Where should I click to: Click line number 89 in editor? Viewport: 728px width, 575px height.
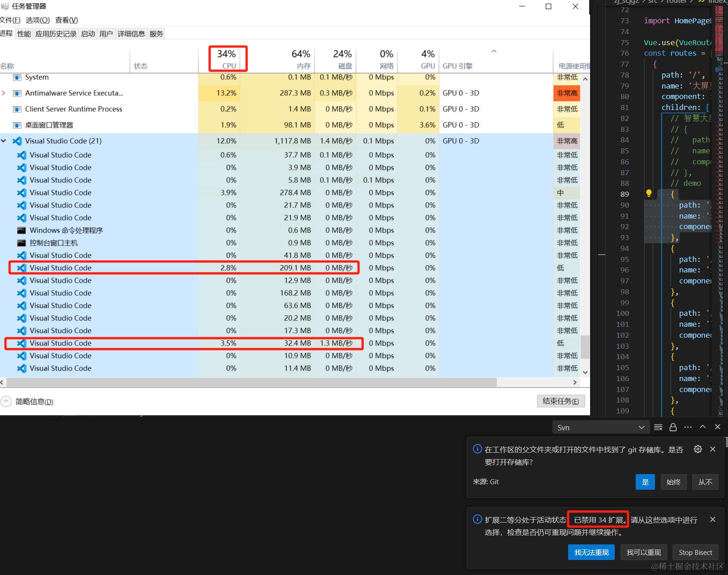click(625, 194)
